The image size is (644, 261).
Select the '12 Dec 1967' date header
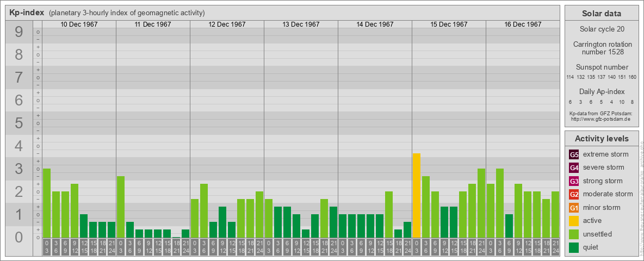(227, 24)
